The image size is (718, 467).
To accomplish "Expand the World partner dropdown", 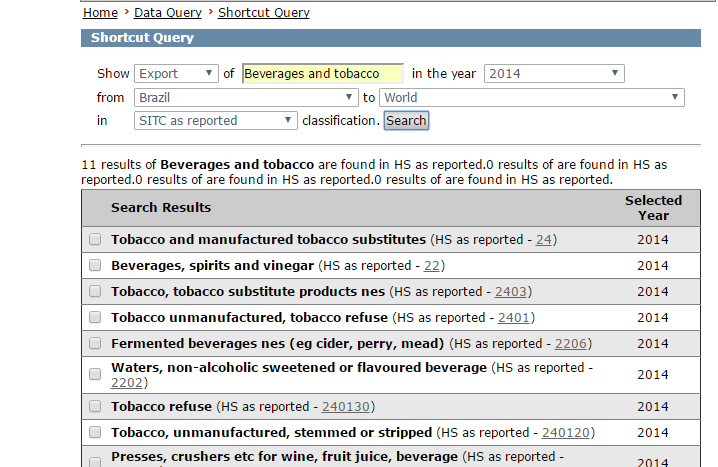I will tap(532, 97).
